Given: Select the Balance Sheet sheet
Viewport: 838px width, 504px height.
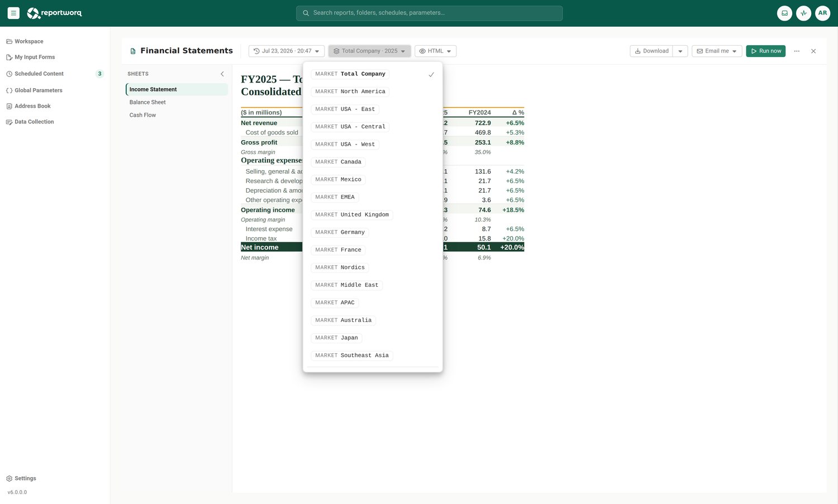Looking at the screenshot, I should [177, 102].
